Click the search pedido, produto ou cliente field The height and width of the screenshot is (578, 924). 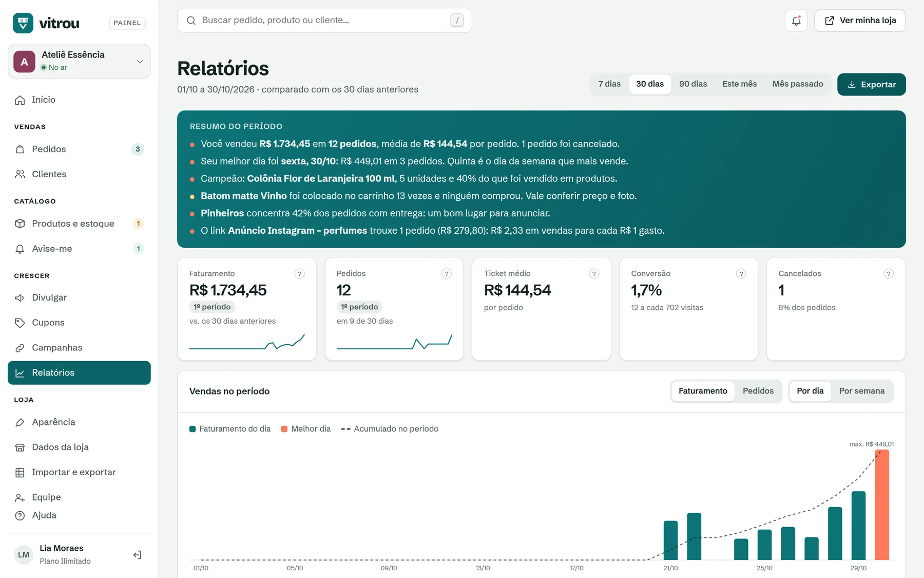[x=324, y=21]
